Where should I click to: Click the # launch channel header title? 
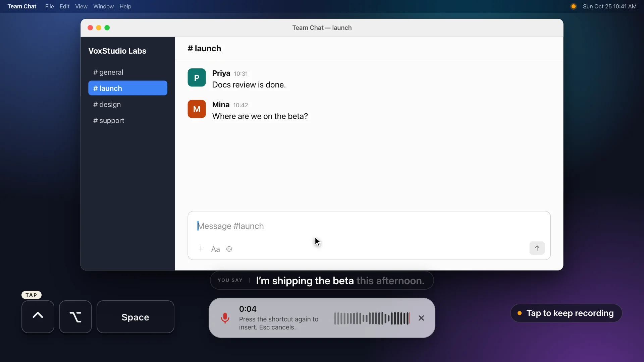pos(204,49)
